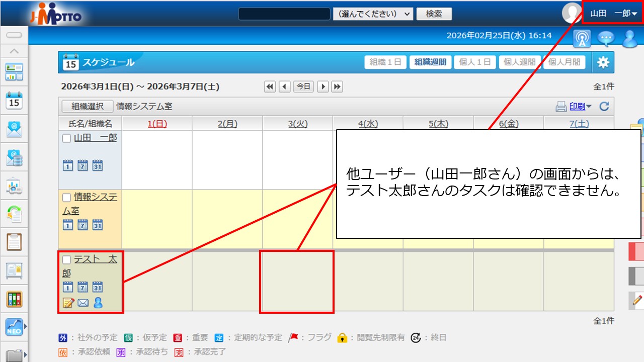Open the blue person presence icon in header
Image resolution: width=644 pixels, height=362 pixels.
[x=629, y=39]
